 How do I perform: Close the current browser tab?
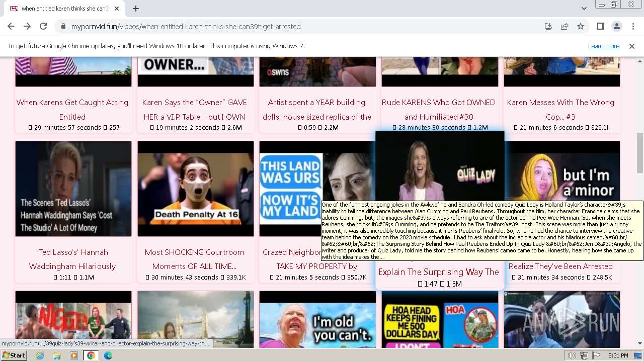coord(117,9)
